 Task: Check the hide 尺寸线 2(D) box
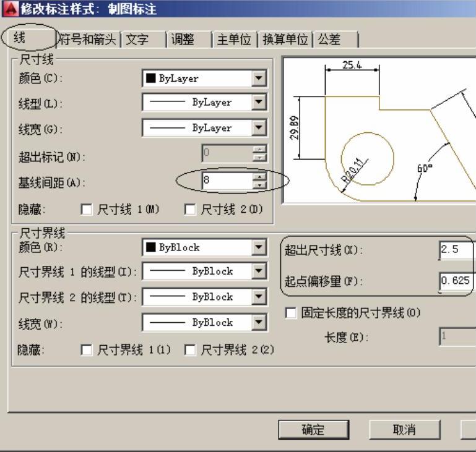tap(191, 209)
